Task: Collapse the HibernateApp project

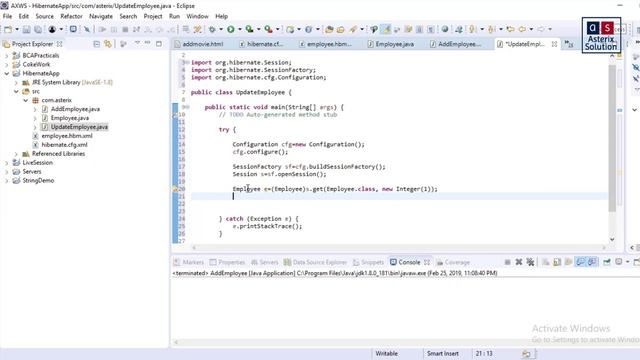Action: (7, 73)
